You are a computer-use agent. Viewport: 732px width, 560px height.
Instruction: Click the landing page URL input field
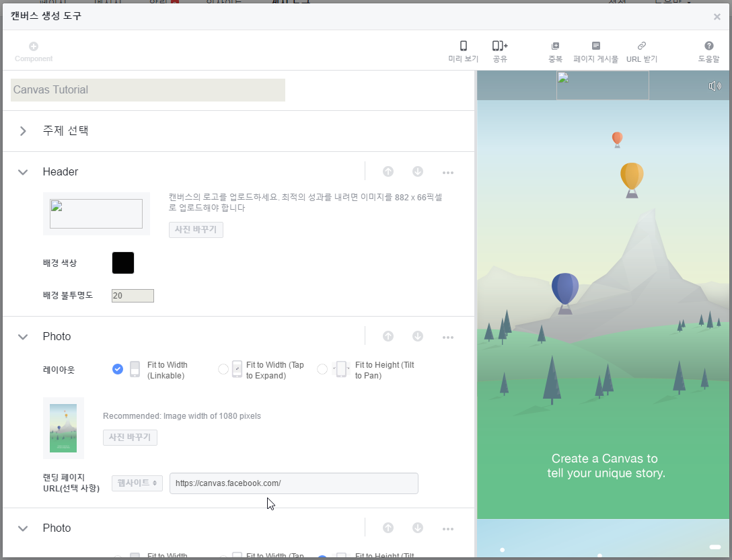tap(294, 483)
